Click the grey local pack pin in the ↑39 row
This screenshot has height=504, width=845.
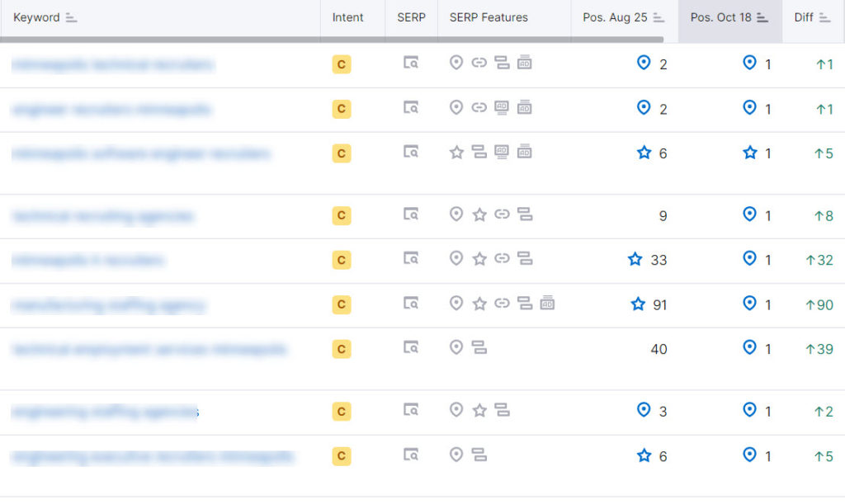456,348
